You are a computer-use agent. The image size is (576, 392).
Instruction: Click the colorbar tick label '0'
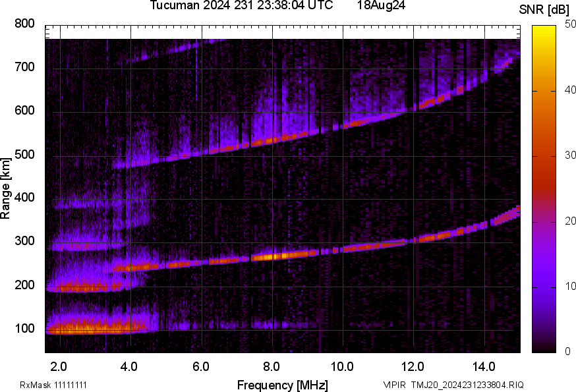pos(567,352)
